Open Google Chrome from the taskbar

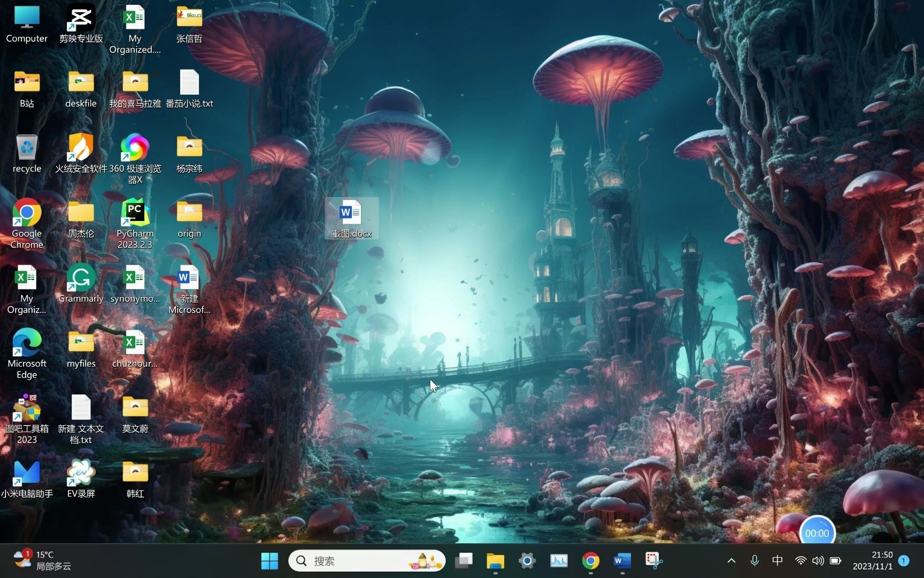[590, 561]
